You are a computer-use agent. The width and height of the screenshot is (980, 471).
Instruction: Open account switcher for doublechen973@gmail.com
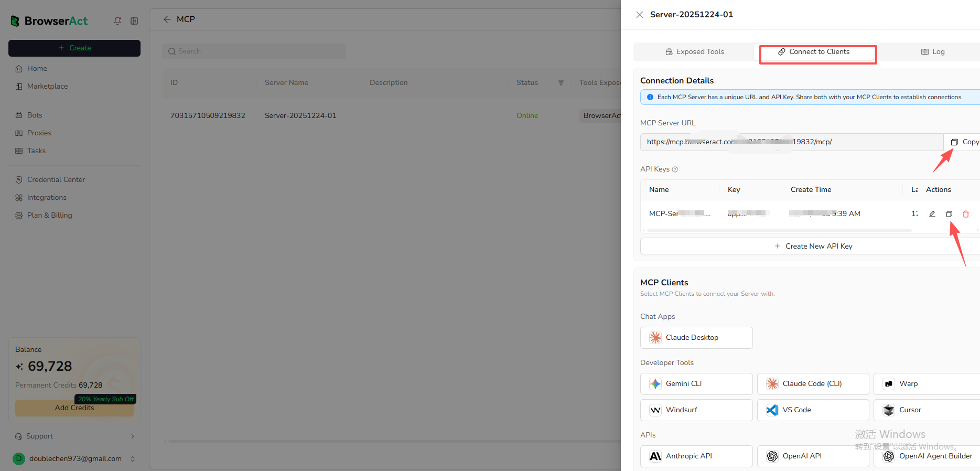[x=133, y=459]
